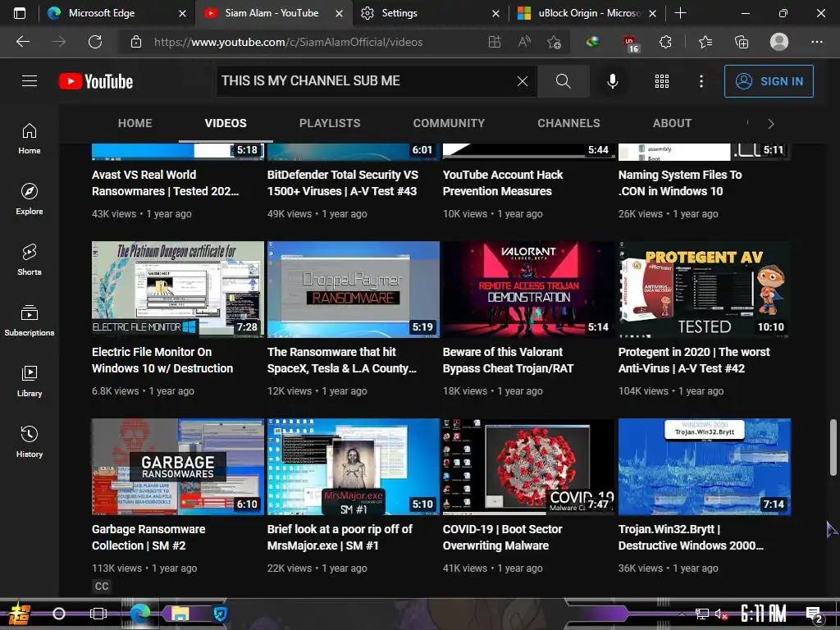Open Naming System Files To .CON video
This screenshot has height=630, width=840.
[680, 183]
